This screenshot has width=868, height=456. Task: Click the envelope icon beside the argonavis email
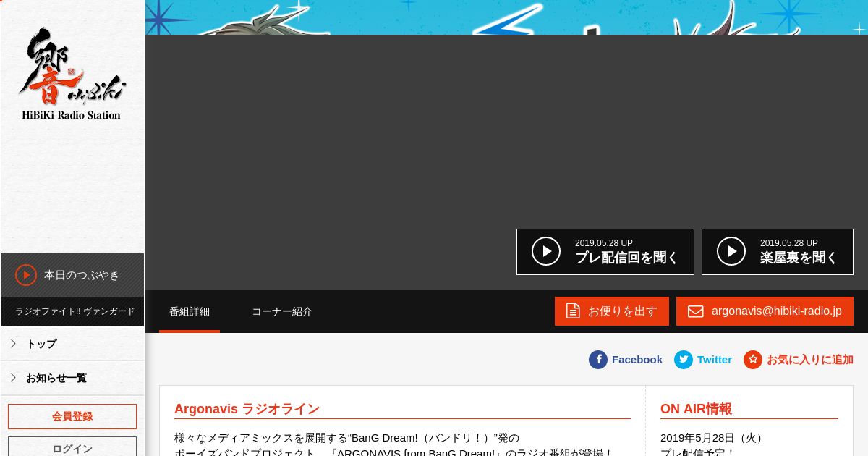pyautogui.click(x=695, y=311)
